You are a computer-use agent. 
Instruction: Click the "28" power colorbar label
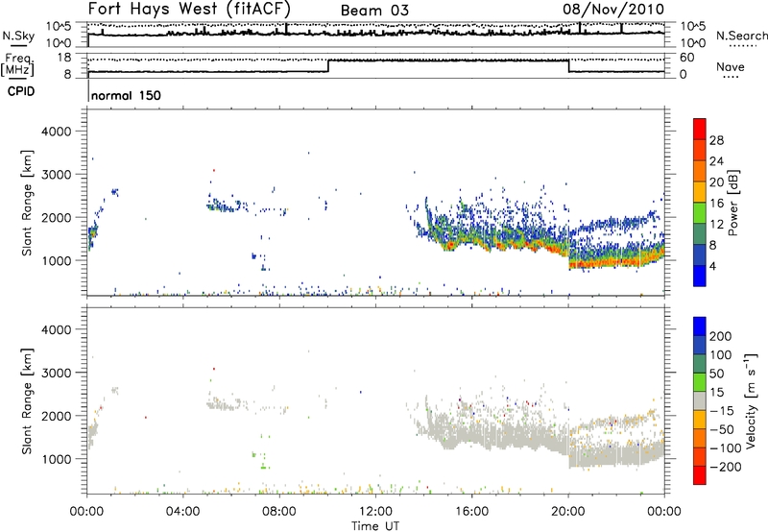point(716,140)
